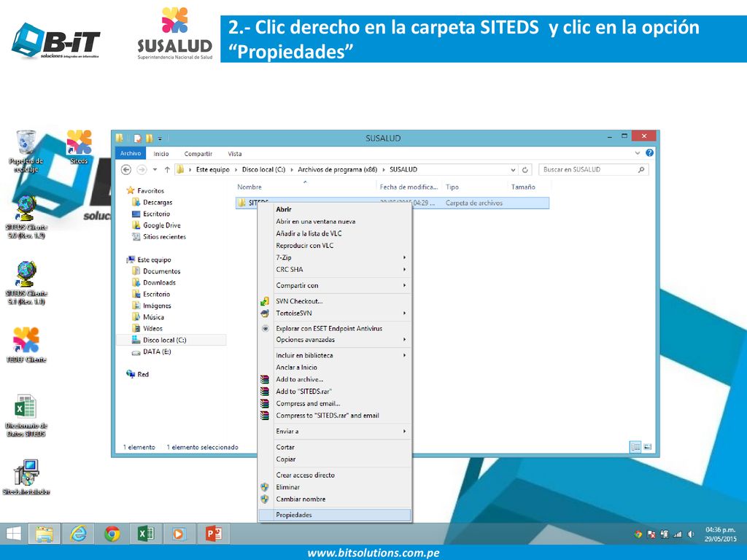Open the Compartir ribbon tab
Image resolution: width=747 pixels, height=560 pixels.
pos(198,154)
